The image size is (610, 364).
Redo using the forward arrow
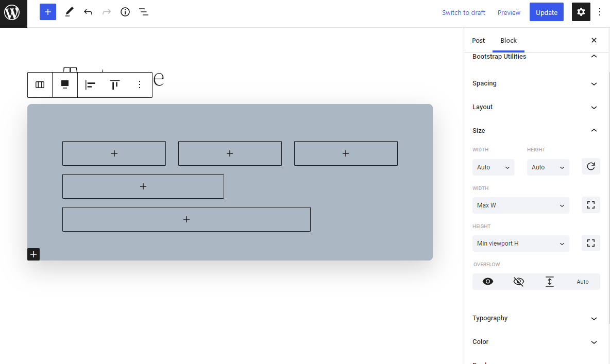pos(107,12)
